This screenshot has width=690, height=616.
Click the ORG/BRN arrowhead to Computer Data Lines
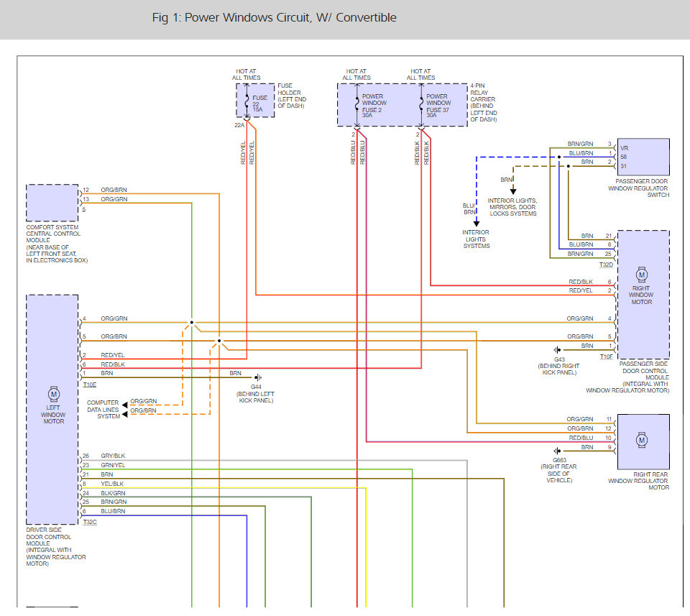[125, 414]
